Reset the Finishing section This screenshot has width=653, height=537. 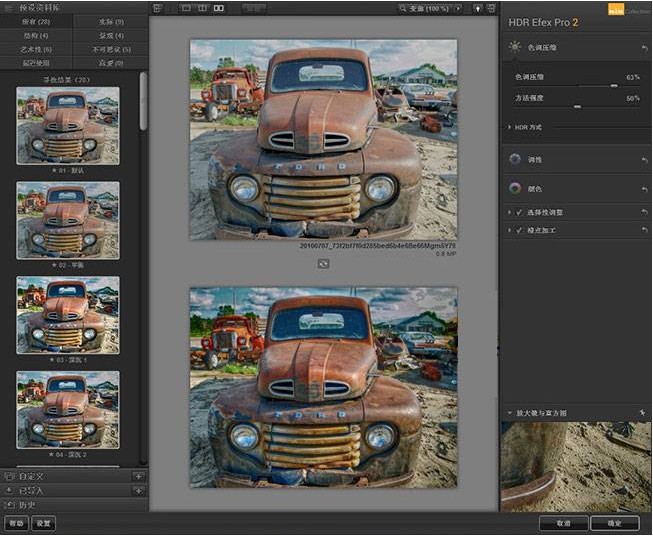tap(644, 230)
